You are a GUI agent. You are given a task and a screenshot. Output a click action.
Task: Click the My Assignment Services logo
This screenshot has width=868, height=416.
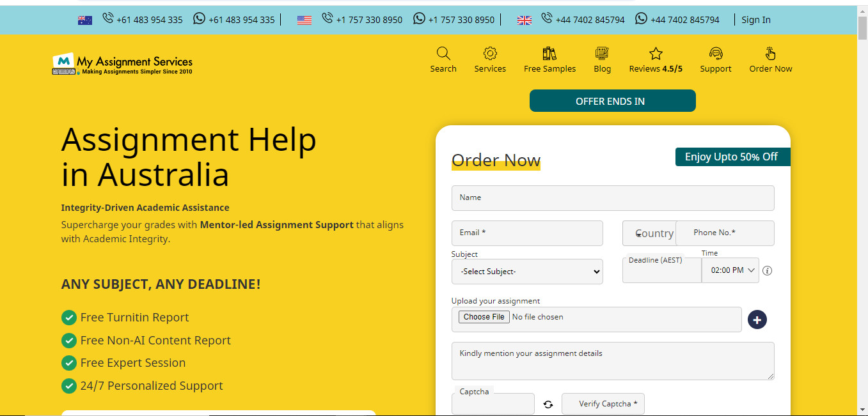tap(122, 64)
